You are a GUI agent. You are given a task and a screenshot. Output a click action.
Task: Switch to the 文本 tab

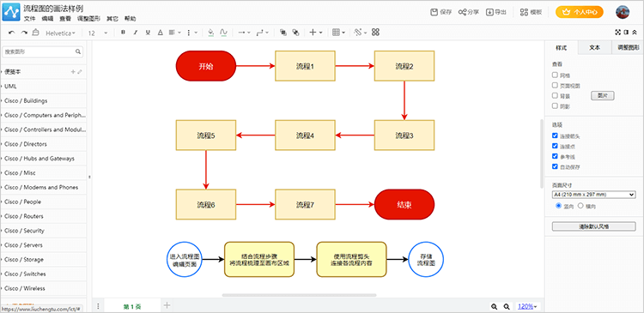pyautogui.click(x=594, y=47)
